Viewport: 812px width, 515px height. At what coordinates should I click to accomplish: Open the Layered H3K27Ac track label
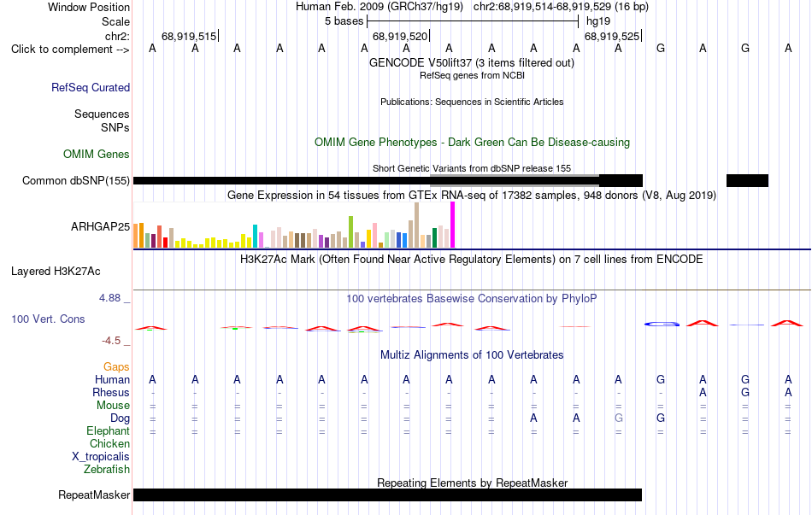coord(56,272)
